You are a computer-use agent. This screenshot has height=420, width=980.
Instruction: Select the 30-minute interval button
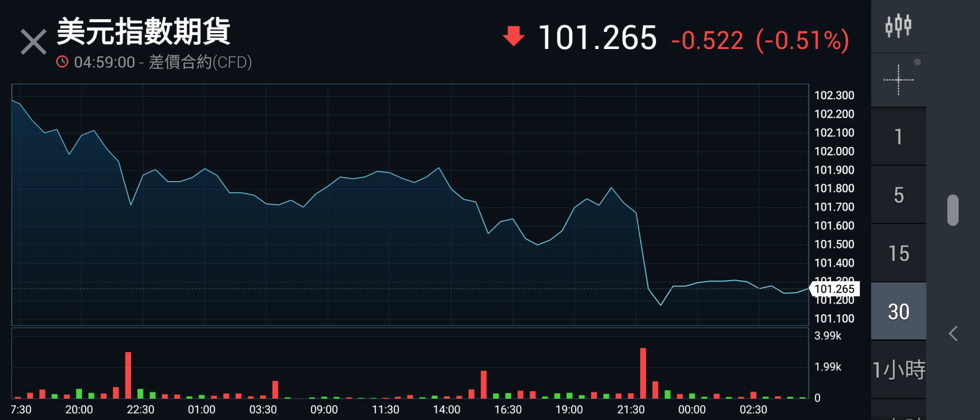(898, 311)
